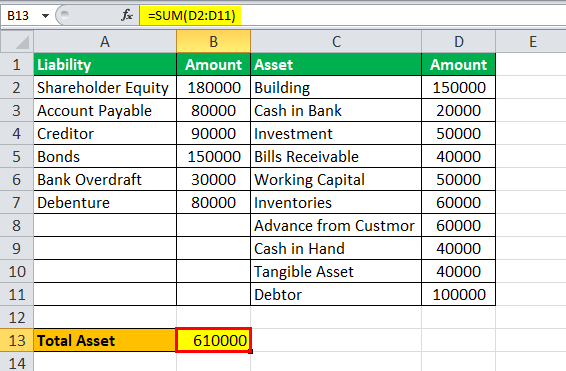Select the Bonds cell

(105, 157)
